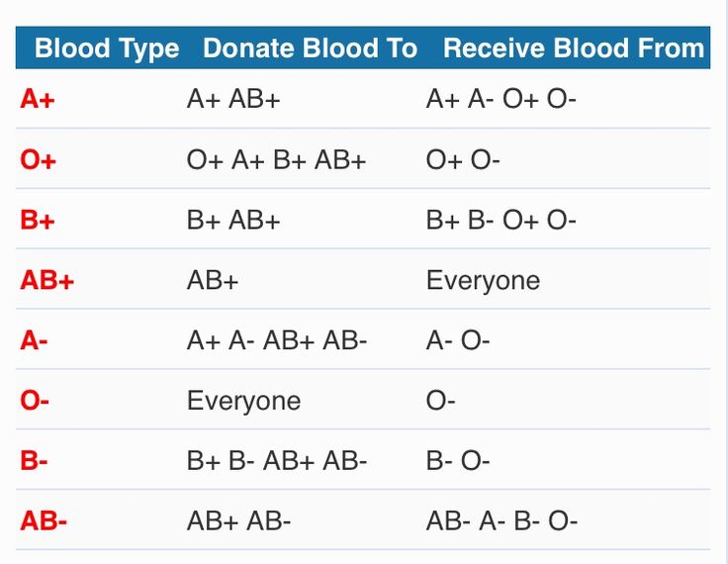This screenshot has height=564, width=728.
Task: Click 'B+ B- O+ O-' receive cell
Action: [x=500, y=220]
